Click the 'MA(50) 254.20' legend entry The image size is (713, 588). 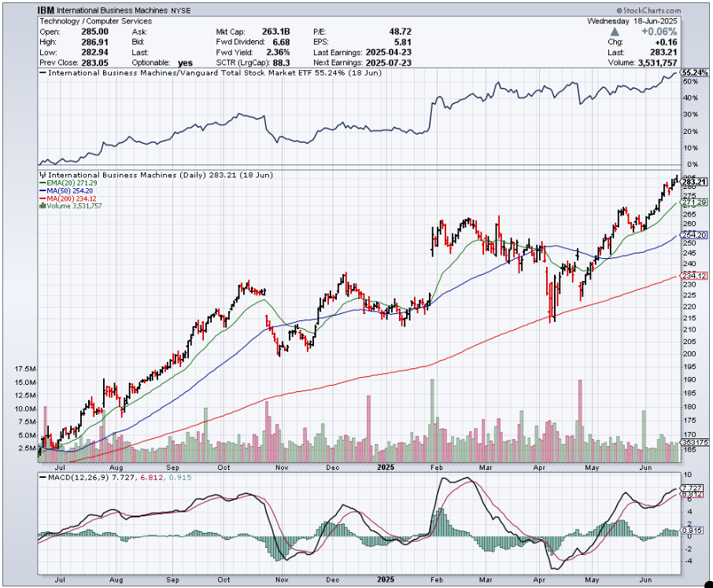(66, 191)
